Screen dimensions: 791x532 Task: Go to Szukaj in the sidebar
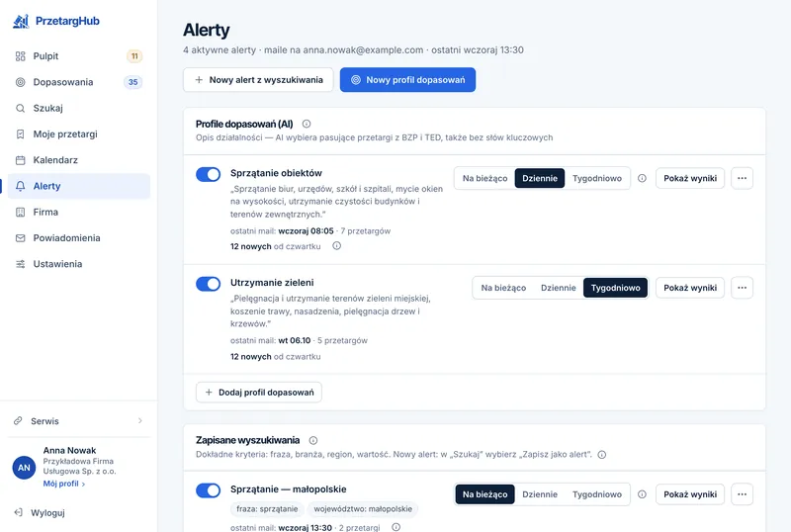[x=79, y=108]
